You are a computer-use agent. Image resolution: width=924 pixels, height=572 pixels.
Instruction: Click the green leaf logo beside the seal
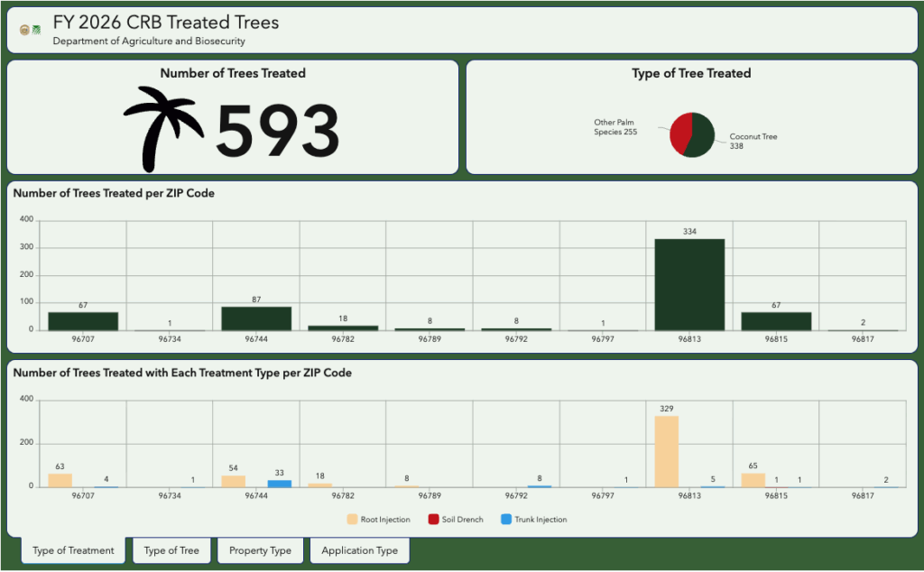(x=36, y=30)
